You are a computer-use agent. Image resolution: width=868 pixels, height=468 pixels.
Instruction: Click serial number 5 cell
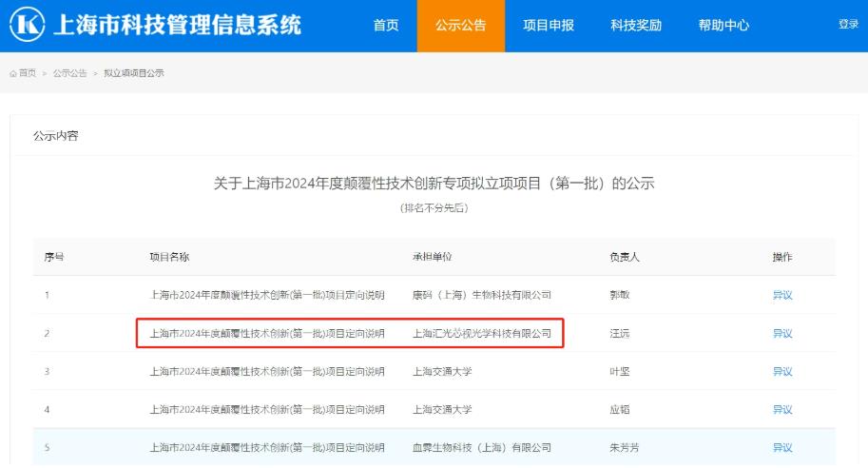coord(47,447)
